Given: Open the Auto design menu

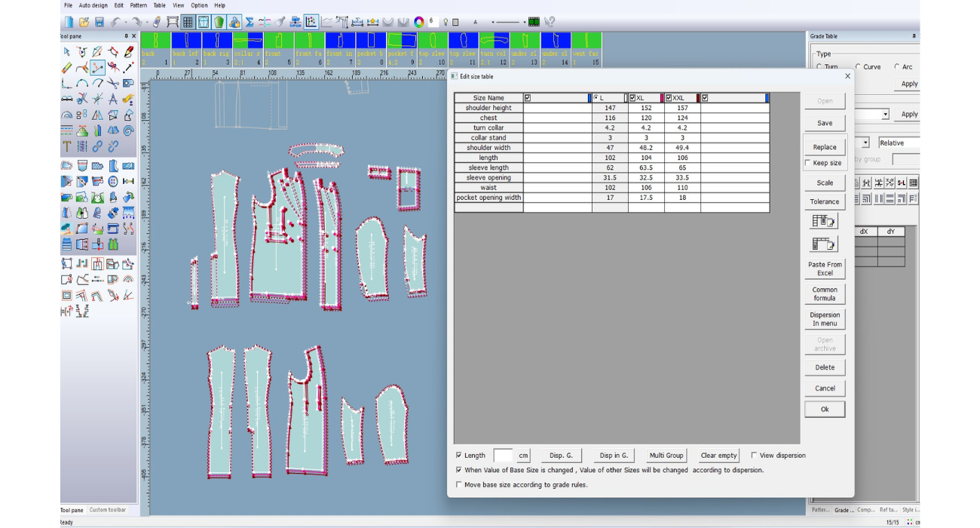Looking at the screenshot, I should pos(93,5).
